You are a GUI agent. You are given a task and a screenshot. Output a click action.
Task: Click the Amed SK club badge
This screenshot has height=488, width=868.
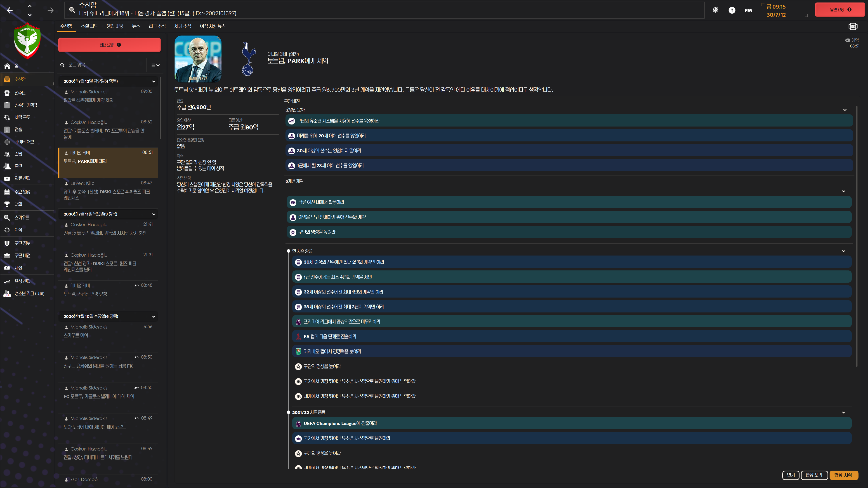27,41
